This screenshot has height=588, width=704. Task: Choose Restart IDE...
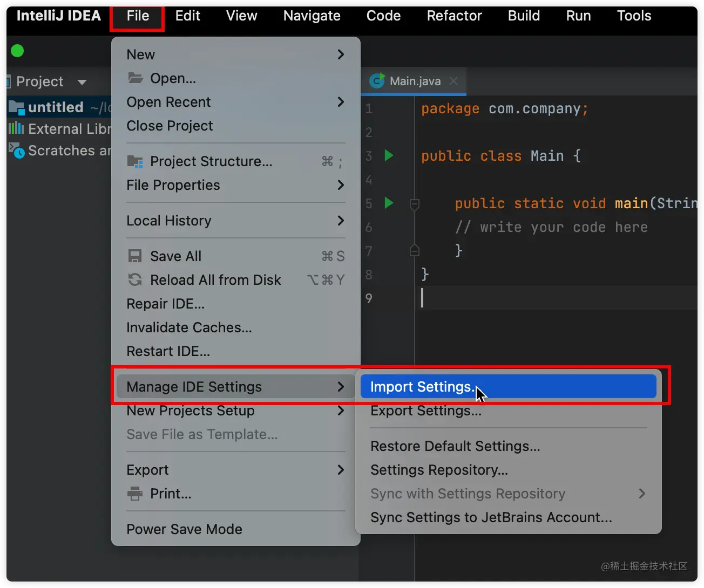click(168, 351)
